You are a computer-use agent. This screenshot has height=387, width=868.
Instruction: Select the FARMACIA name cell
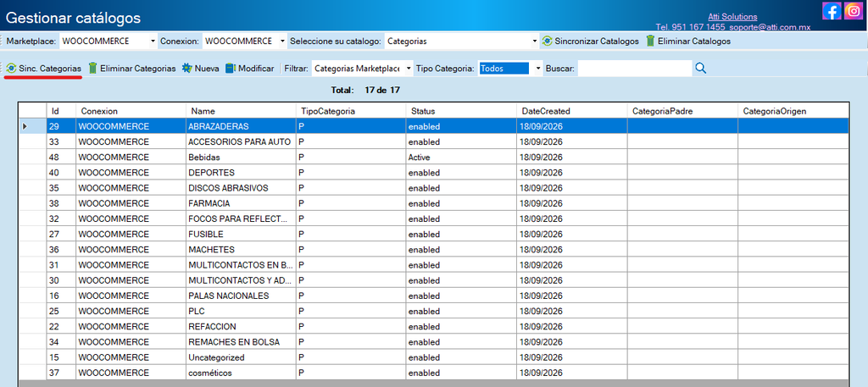pyautogui.click(x=241, y=203)
